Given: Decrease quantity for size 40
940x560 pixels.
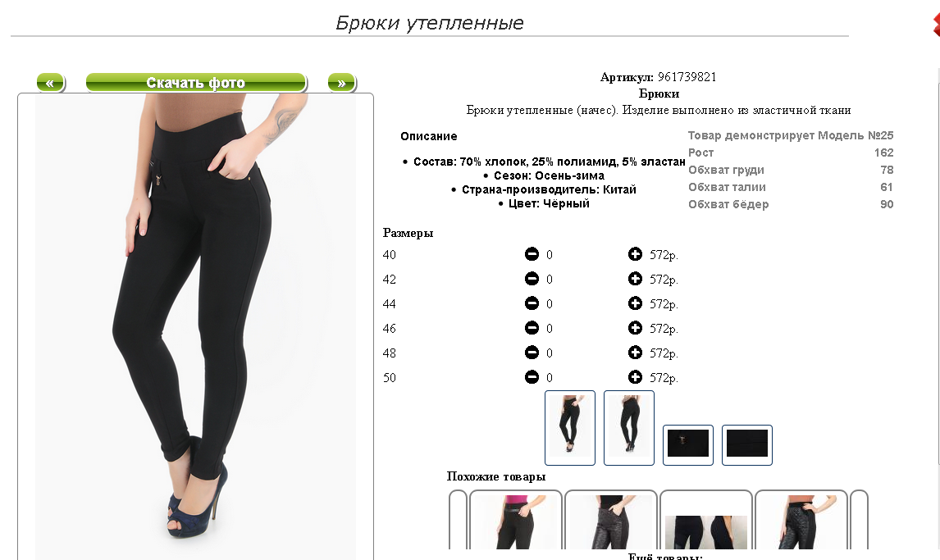Looking at the screenshot, I should (532, 254).
